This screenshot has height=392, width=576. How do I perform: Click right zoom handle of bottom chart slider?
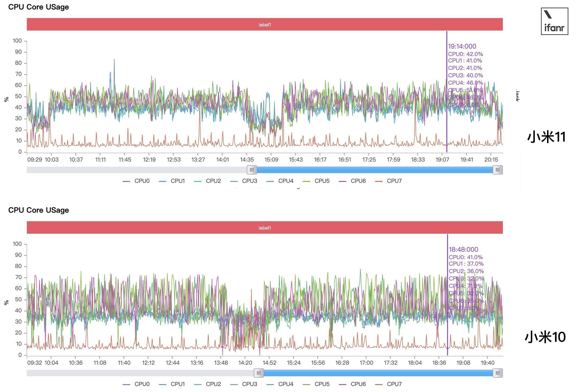(x=498, y=373)
